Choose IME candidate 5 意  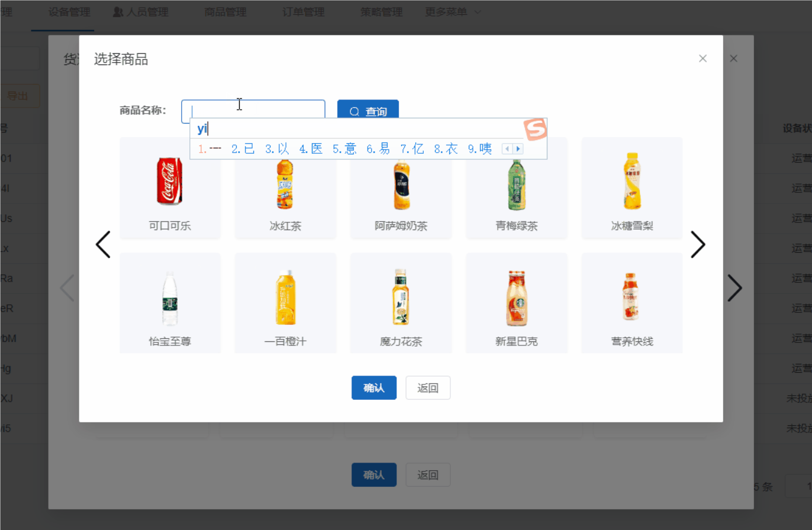click(344, 149)
